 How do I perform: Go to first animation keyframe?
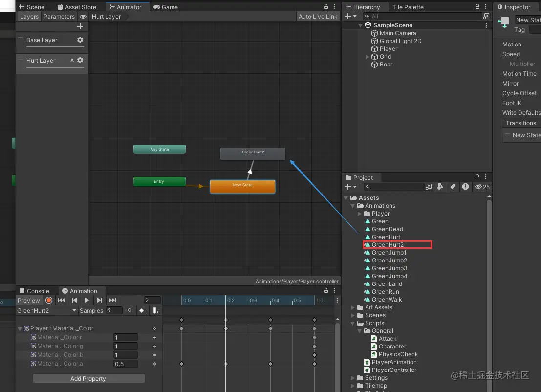pos(62,300)
